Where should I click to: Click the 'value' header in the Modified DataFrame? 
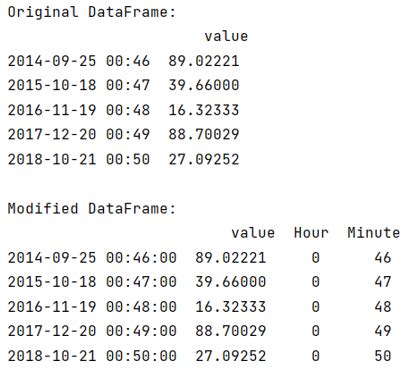[253, 233]
